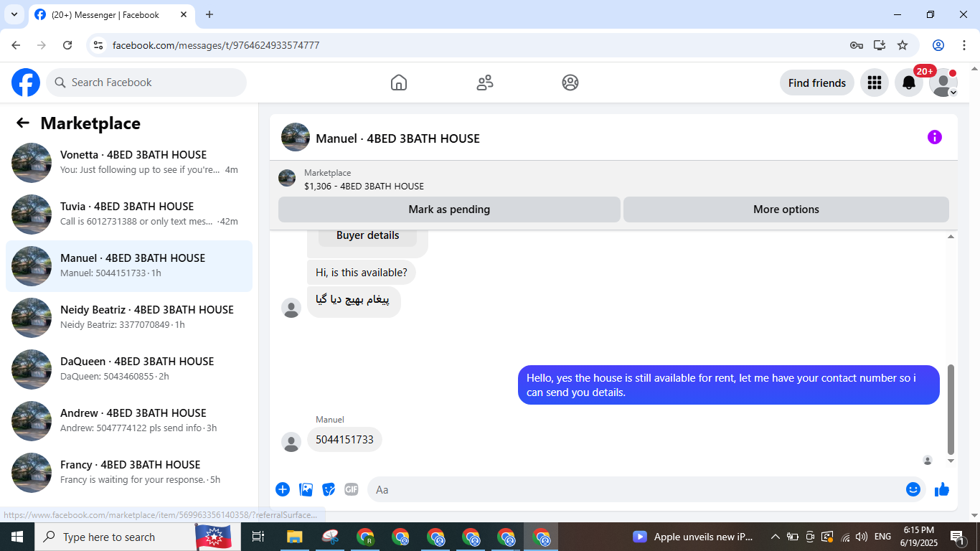Open Andrew's 4BED 3BATH HOUSE conversation
The image size is (980, 551).
[x=129, y=421]
